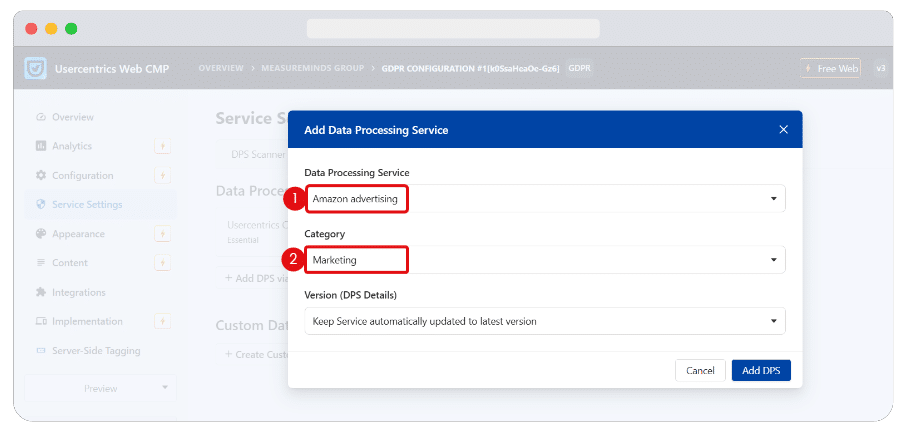Click the lightning badge beside Configuration
The height and width of the screenshot is (432, 906).
point(162,176)
